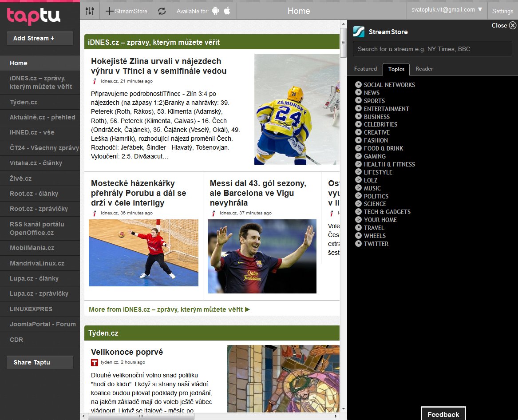The image size is (518, 420).
Task: Open the Android app availability icon
Action: (x=215, y=11)
